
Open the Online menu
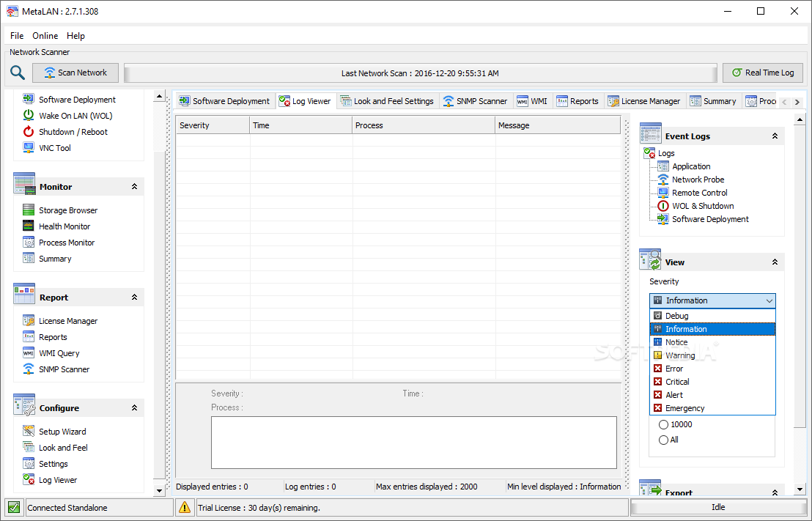tap(45, 36)
